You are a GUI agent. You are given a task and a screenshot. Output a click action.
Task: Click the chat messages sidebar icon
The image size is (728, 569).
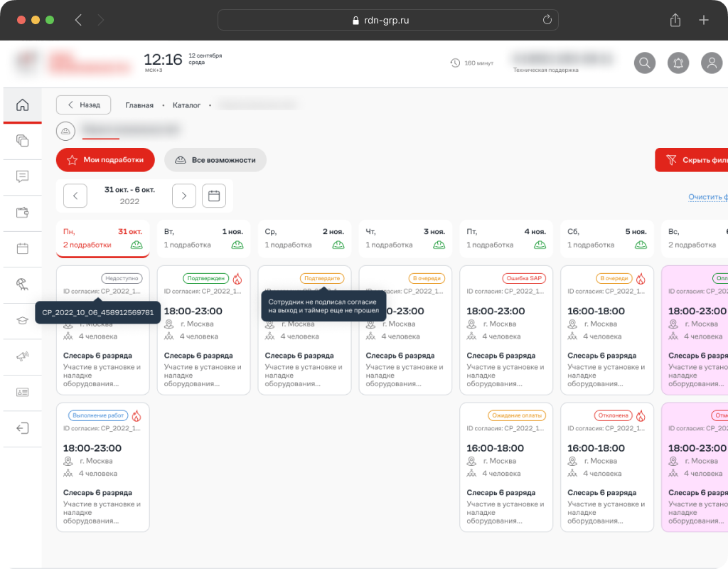pos(22,176)
